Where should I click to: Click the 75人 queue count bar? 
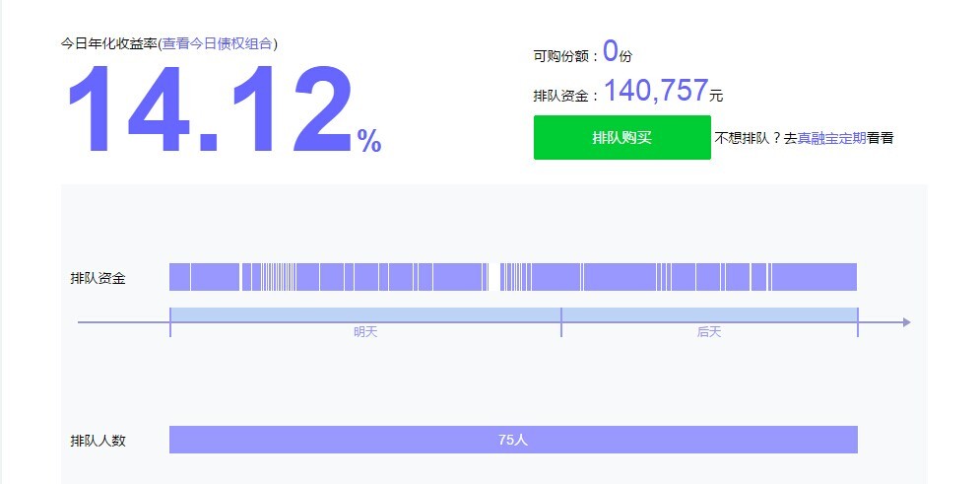click(513, 440)
